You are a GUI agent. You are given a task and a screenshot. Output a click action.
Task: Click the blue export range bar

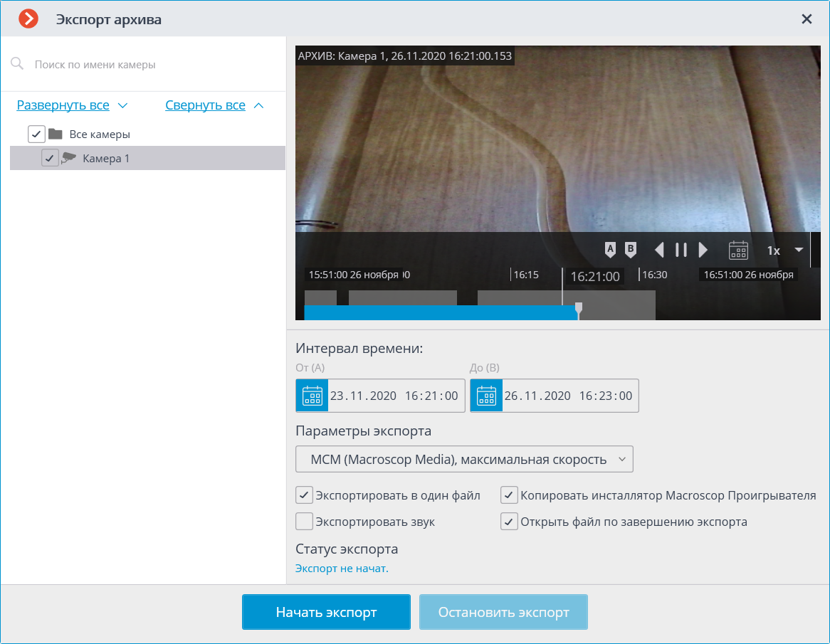(441, 312)
